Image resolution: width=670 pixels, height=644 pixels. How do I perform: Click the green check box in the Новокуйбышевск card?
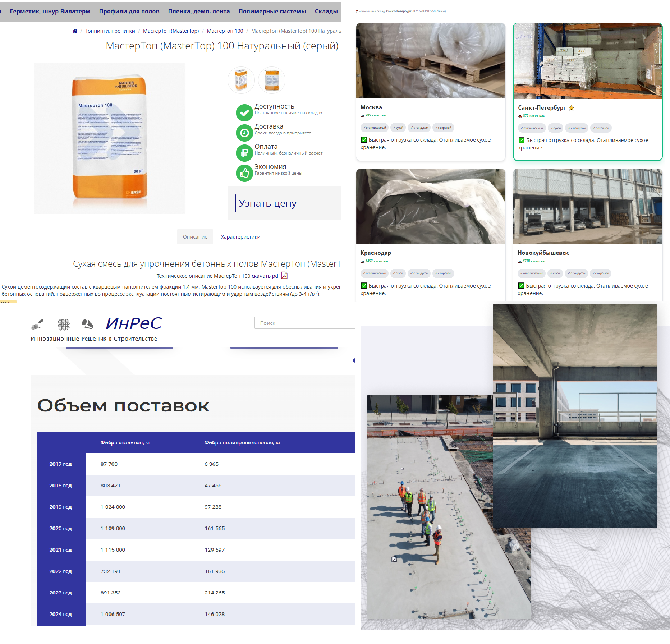tap(521, 286)
